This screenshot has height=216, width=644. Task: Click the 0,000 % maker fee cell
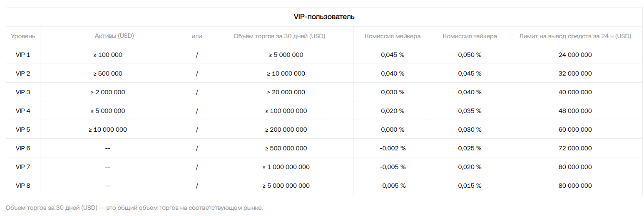tap(393, 130)
